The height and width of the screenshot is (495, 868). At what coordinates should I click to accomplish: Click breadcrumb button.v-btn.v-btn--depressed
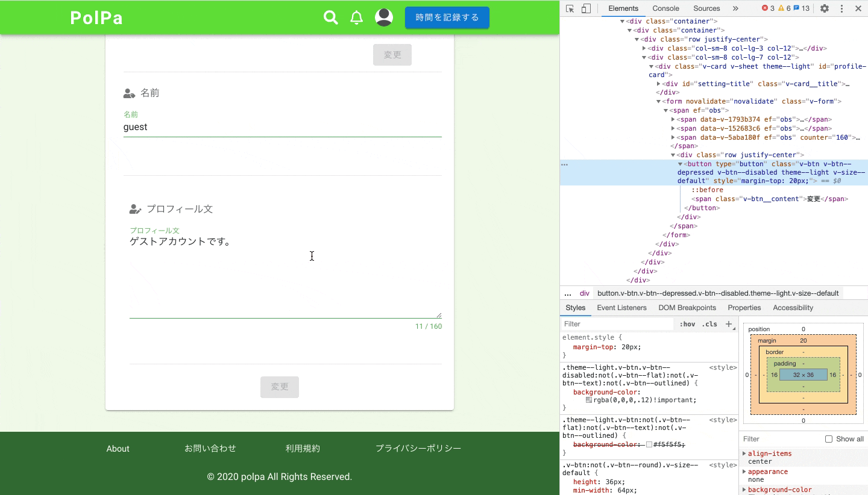(x=718, y=293)
